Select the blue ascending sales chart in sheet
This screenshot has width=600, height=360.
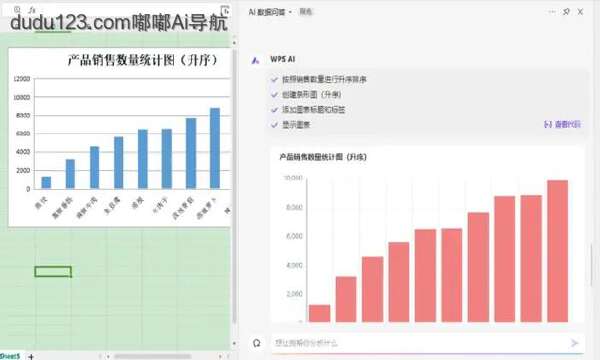(x=120, y=137)
